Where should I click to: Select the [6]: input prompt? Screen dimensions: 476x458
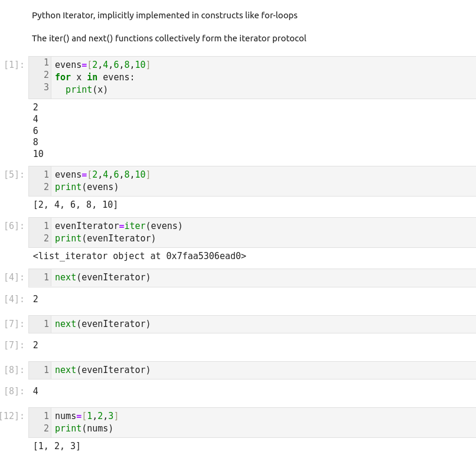pos(14,226)
